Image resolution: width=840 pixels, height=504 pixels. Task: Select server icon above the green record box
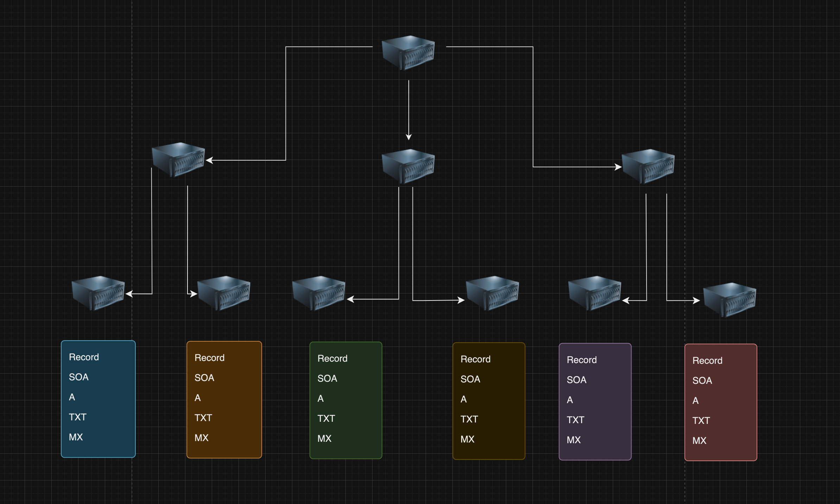point(319,293)
